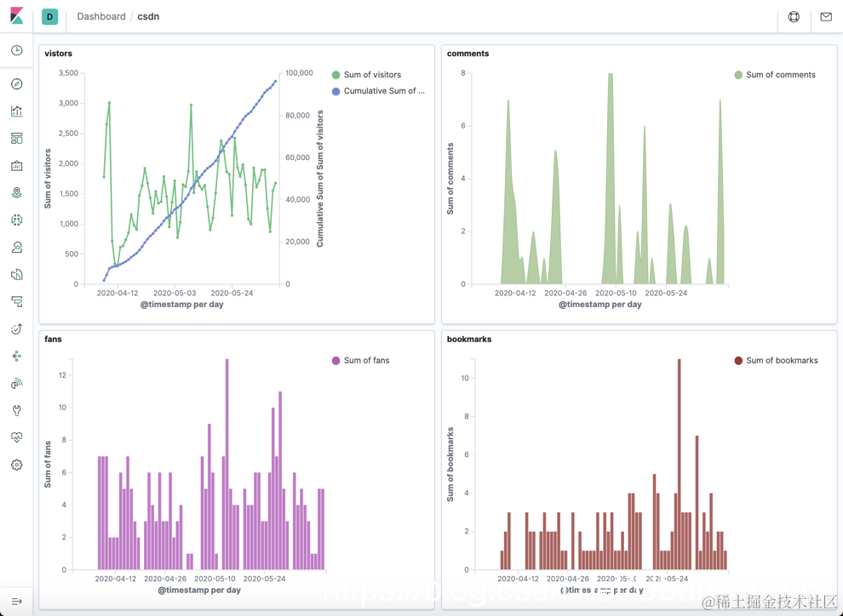Click the 3,500 tick label on the visitors y-axis
843x616 pixels.
(x=68, y=73)
